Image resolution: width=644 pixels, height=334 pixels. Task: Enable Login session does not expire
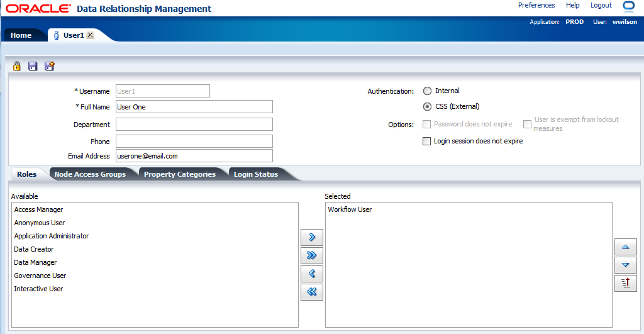pos(427,142)
